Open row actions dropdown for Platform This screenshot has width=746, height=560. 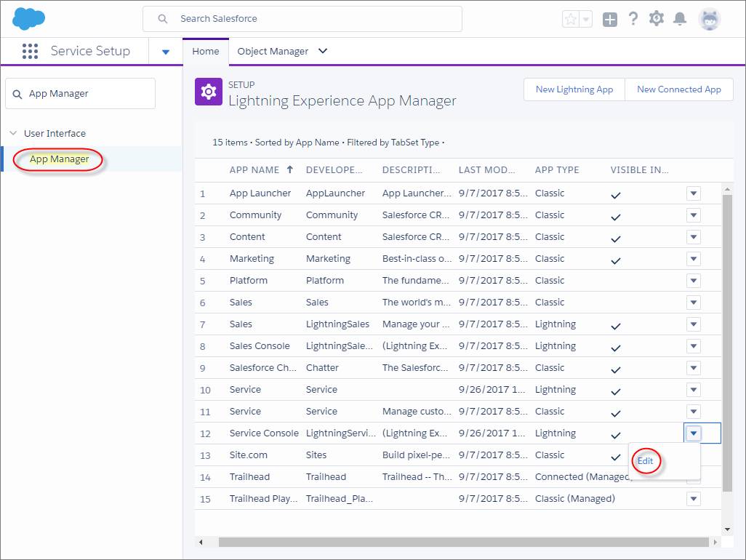pos(693,281)
